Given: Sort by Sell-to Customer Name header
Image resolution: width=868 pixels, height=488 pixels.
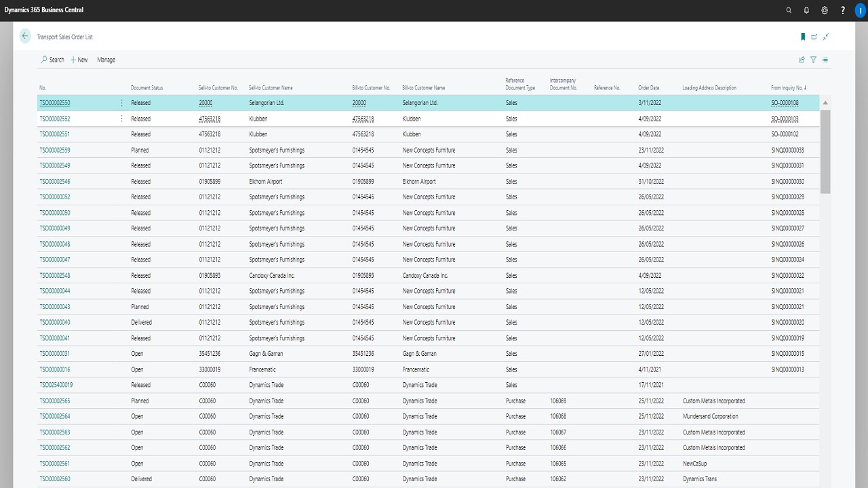Looking at the screenshot, I should point(271,88).
